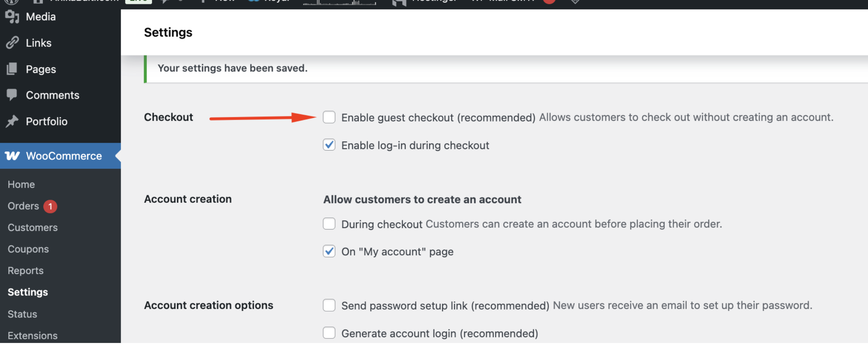Viewport: 868px width, 344px height.
Task: Uncheck Enable log-in during checkout
Action: click(x=329, y=145)
